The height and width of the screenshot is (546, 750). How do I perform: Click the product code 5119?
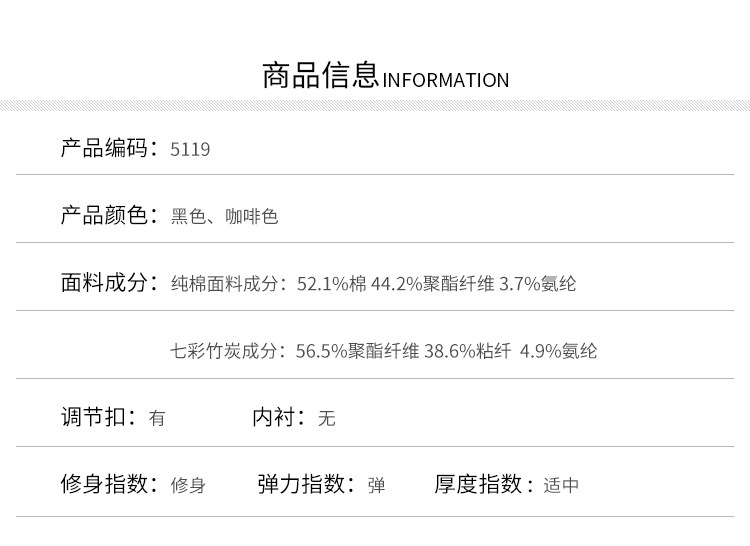click(x=191, y=150)
